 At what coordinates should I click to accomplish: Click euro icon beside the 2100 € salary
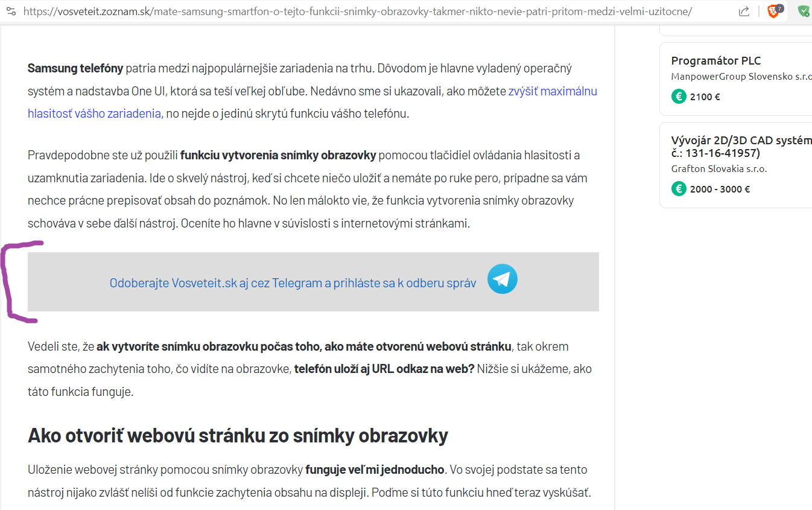tap(678, 96)
